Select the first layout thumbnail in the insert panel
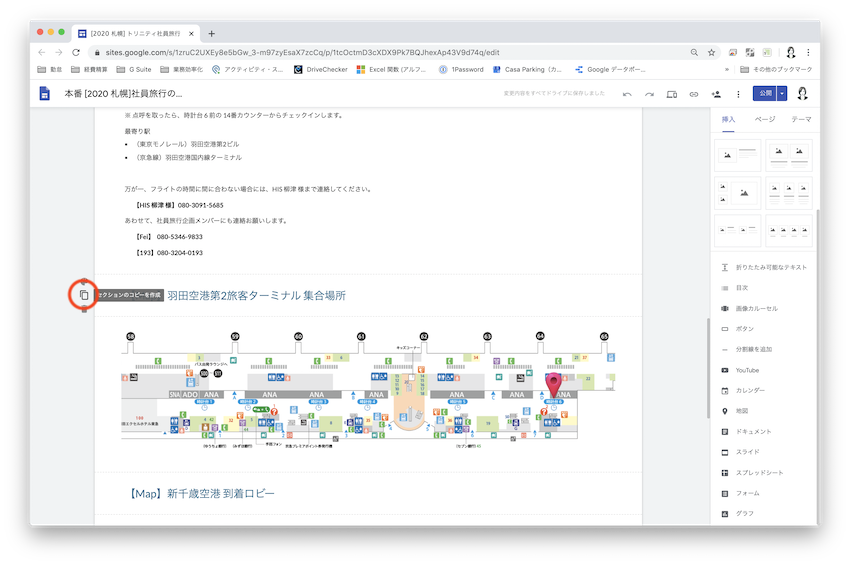Image resolution: width=850 pixels, height=565 pixels. tap(738, 155)
